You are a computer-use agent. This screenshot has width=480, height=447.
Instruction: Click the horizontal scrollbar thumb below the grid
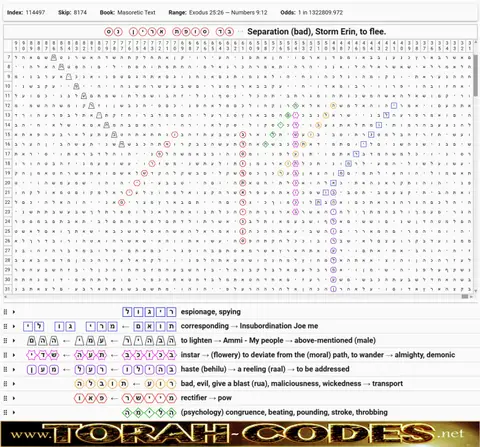[x=465, y=296]
